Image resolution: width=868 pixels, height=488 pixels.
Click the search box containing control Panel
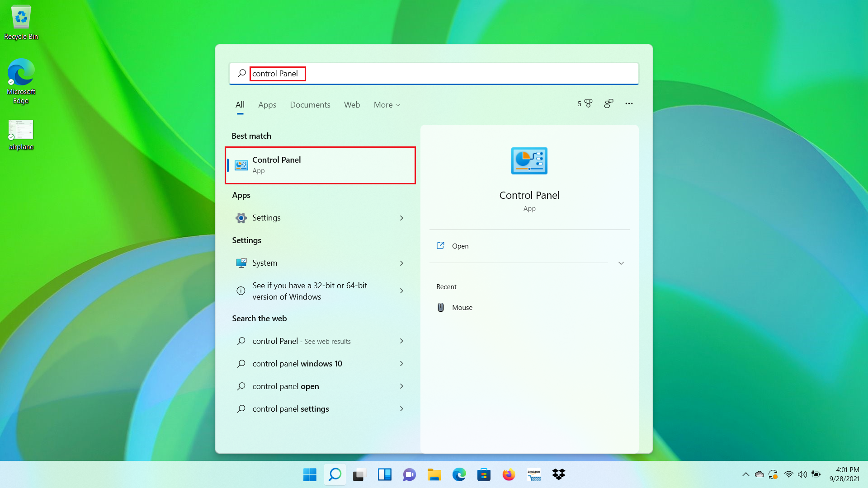[434, 74]
